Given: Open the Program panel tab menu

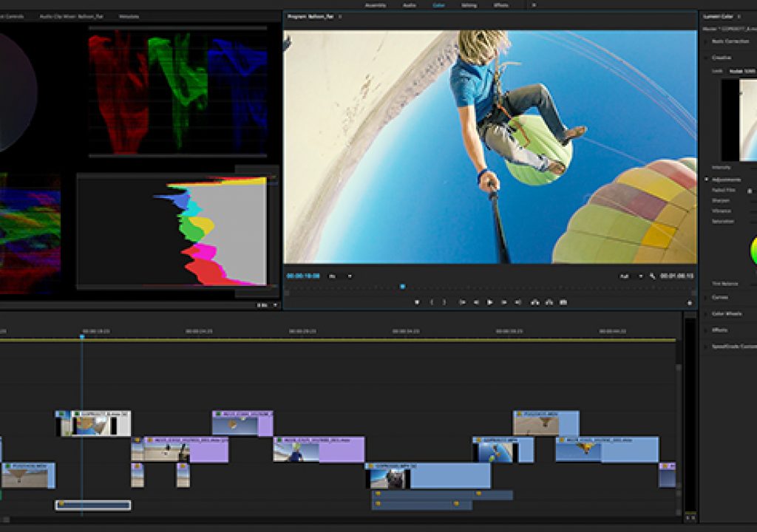Looking at the screenshot, I should tap(340, 16).
